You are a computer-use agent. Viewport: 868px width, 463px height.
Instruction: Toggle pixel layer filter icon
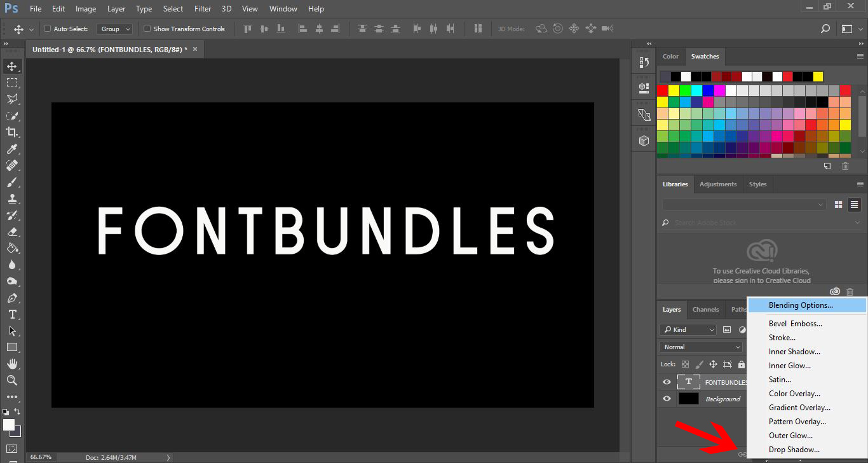[727, 329]
